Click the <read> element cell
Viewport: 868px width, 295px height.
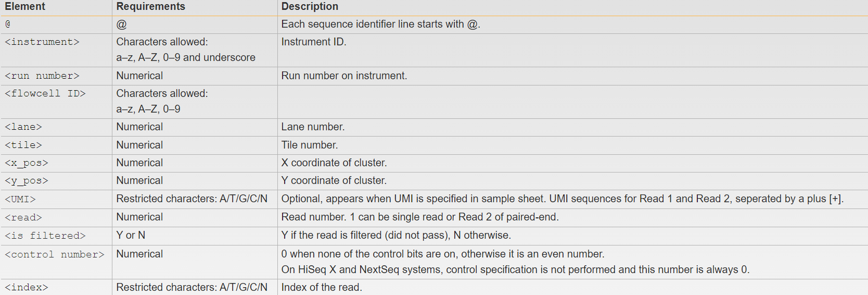23,217
